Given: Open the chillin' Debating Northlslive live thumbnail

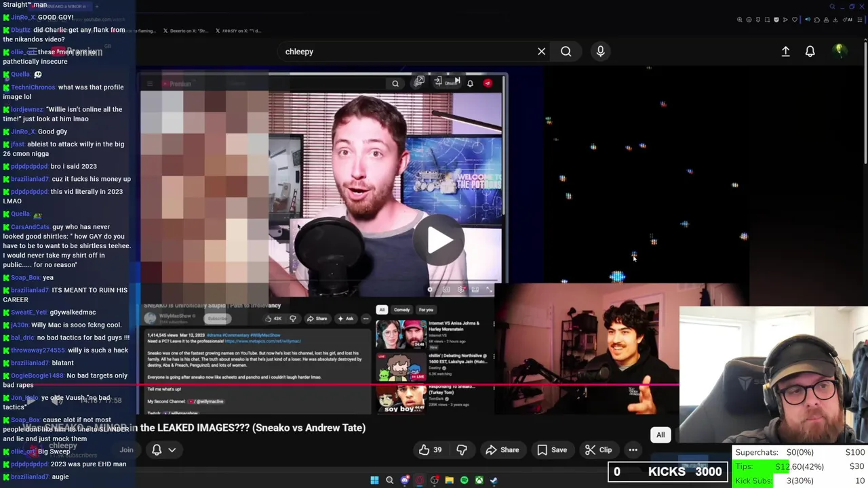Looking at the screenshot, I should pos(401,366).
